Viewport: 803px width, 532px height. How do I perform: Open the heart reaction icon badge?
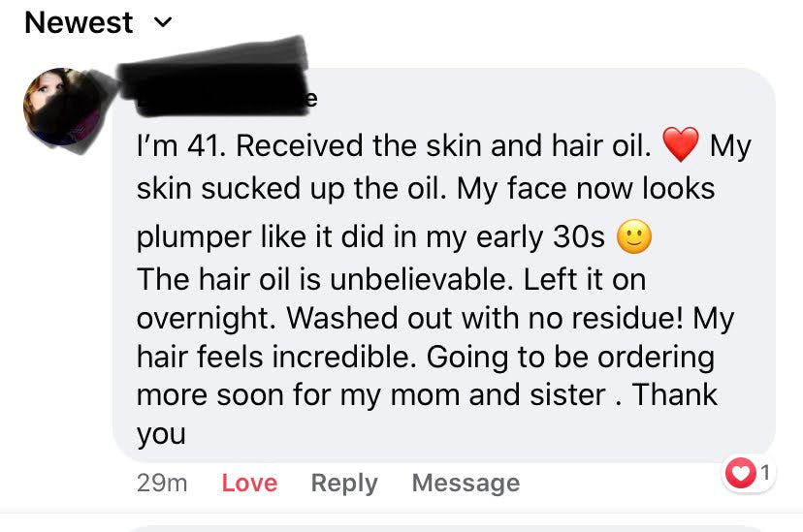click(x=741, y=472)
